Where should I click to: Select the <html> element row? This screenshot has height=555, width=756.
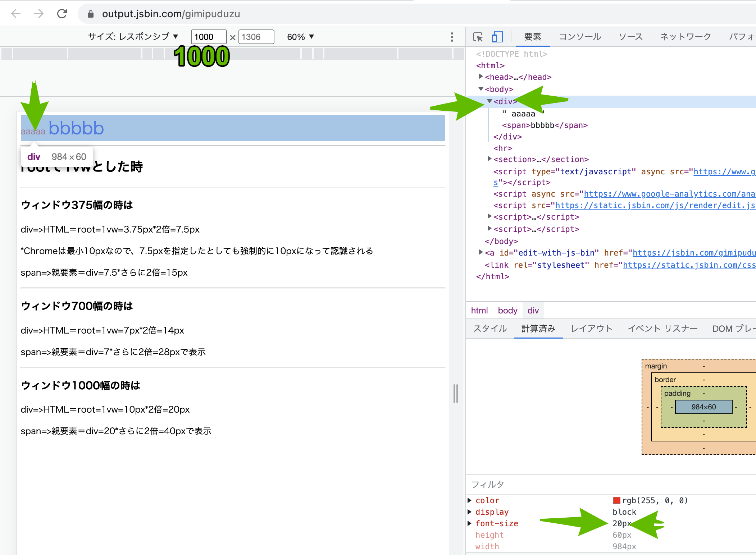pos(490,65)
